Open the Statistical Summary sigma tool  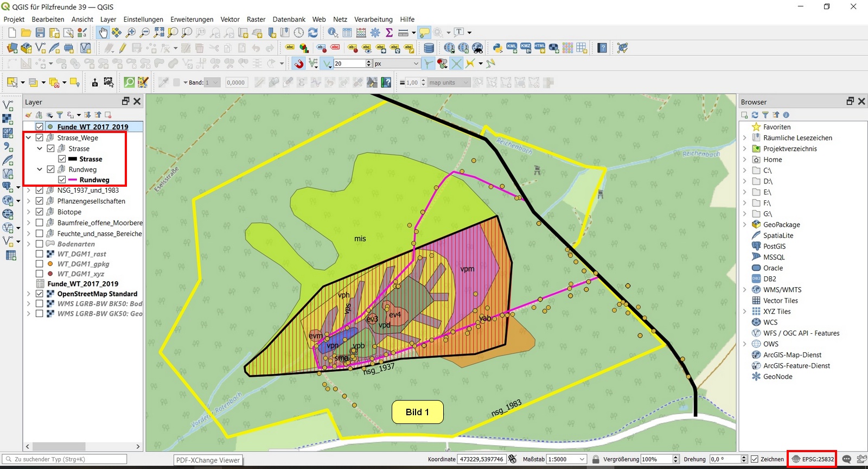[389, 33]
